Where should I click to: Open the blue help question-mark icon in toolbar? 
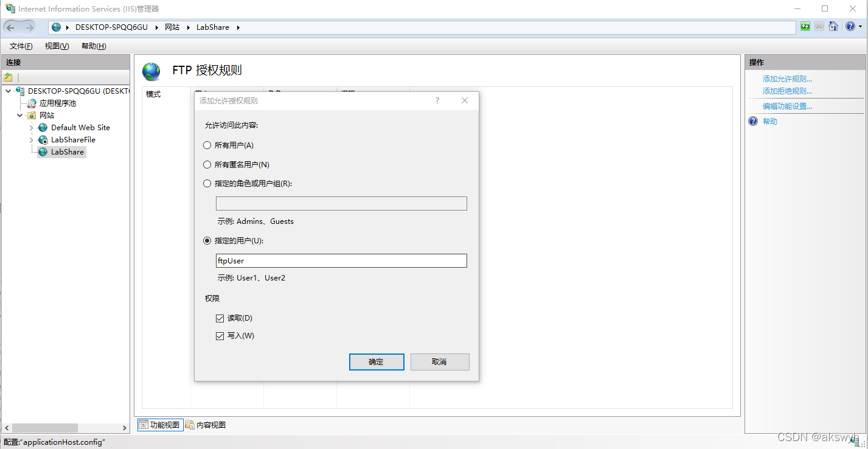850,27
